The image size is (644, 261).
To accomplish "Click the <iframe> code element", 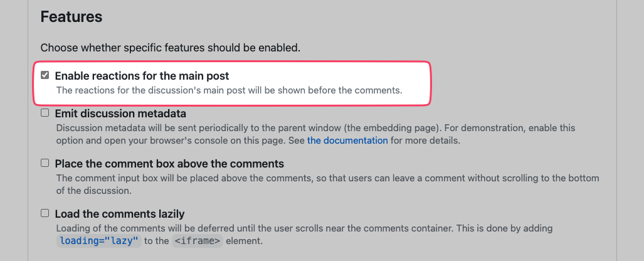I will (x=198, y=241).
